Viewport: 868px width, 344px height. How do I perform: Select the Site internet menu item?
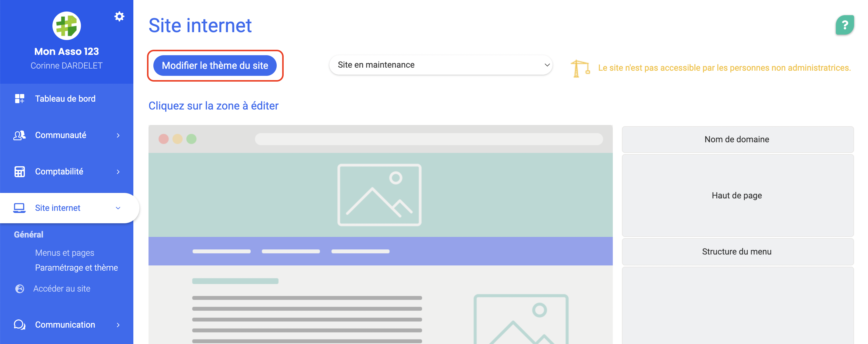[69, 208]
